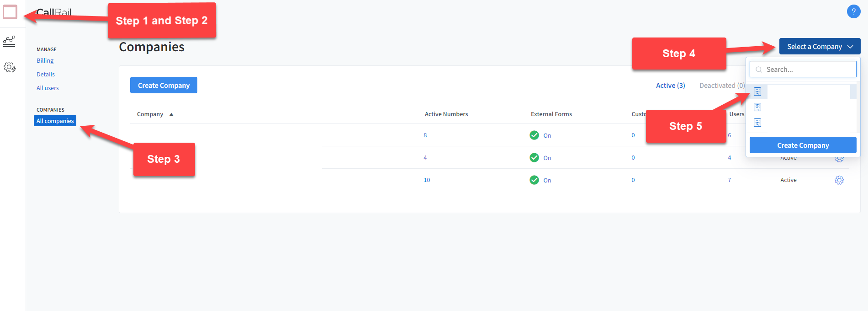Click the 0 value in the 8-numbers row
Image resolution: width=868 pixels, height=311 pixels.
633,135
